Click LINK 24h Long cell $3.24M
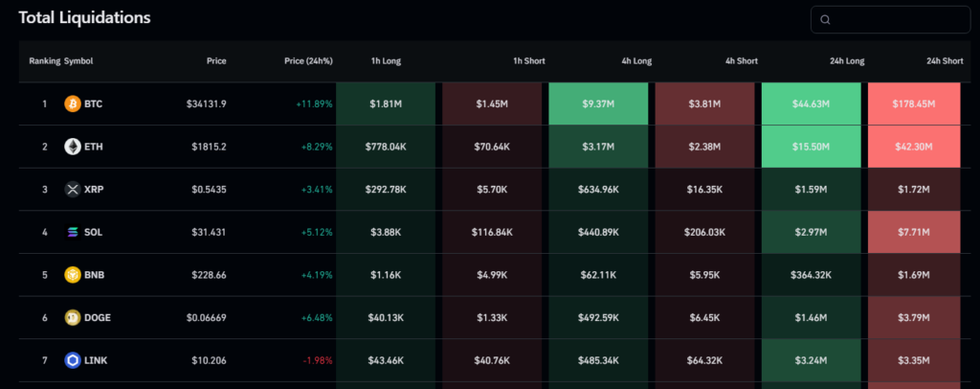The image size is (980, 389). [812, 360]
